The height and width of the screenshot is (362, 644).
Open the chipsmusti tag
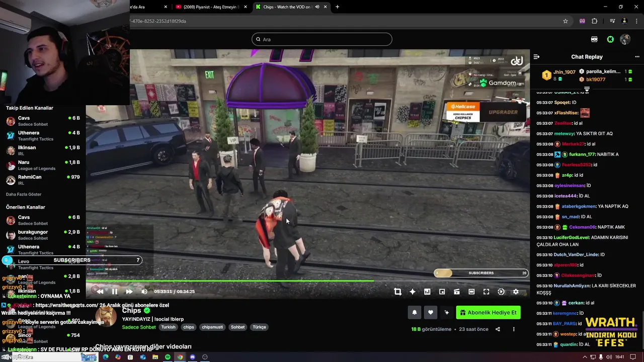tap(212, 327)
